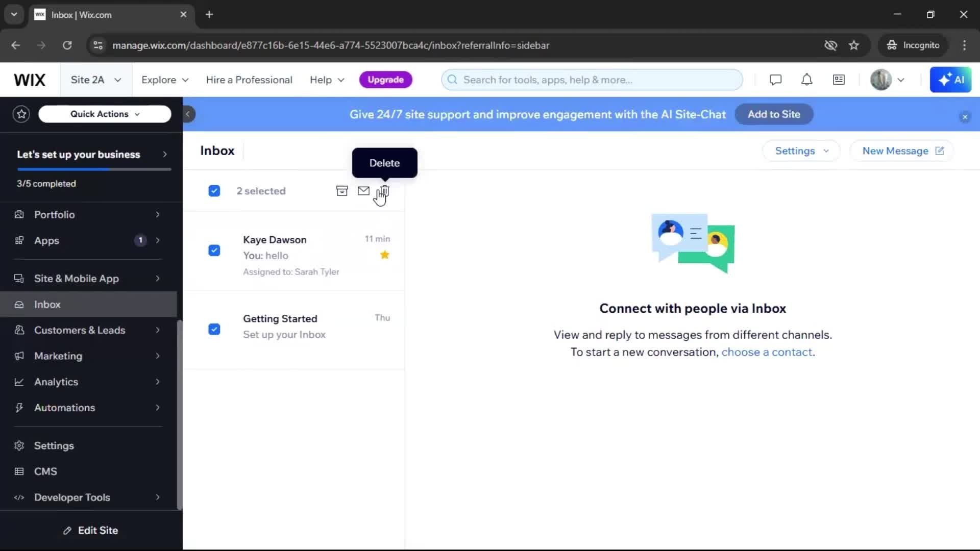Collapse the sidebar with arrow handle
980x551 pixels.
[188, 114]
